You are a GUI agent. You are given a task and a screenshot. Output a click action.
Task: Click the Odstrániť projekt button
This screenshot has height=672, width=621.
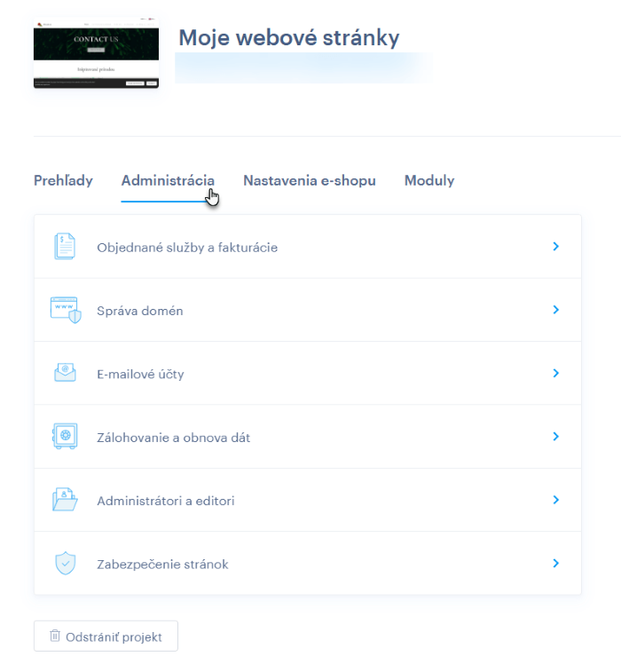click(106, 636)
